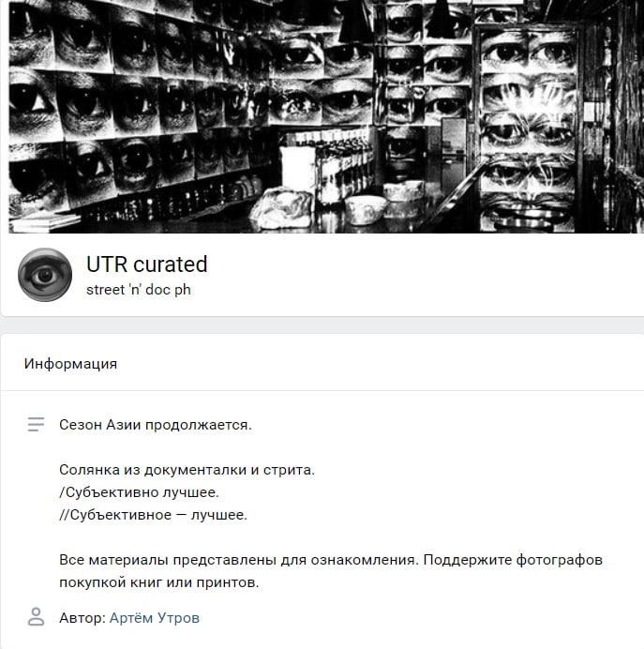Click the white bowl in cover photo
644x649 pixels.
366,209
